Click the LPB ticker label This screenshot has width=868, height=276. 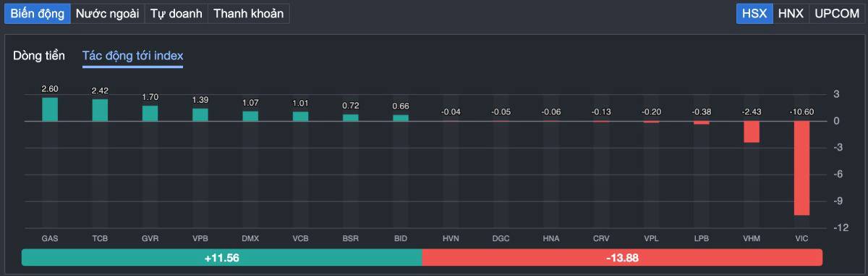(x=702, y=238)
